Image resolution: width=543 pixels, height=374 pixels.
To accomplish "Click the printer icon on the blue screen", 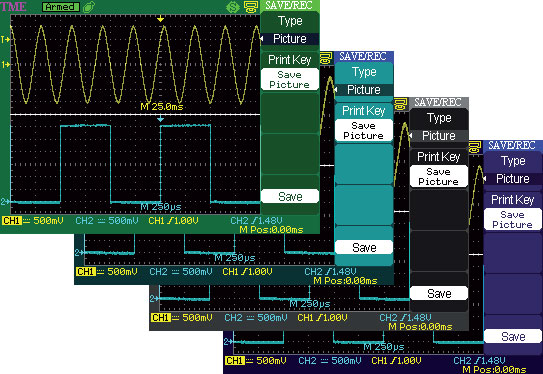I will (475, 147).
